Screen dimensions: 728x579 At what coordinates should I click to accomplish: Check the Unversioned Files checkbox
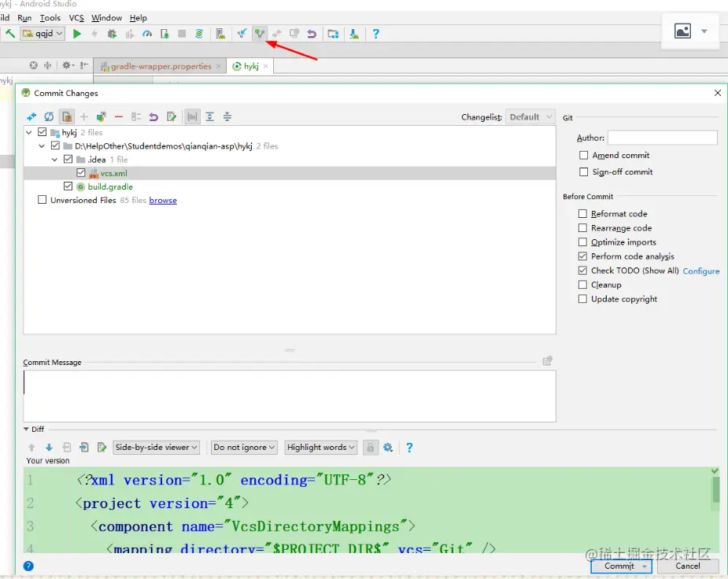(x=42, y=200)
